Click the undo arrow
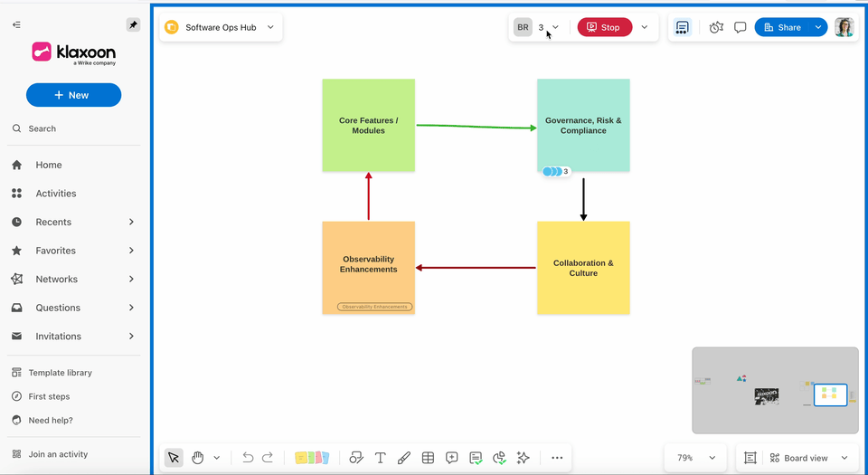 click(248, 458)
